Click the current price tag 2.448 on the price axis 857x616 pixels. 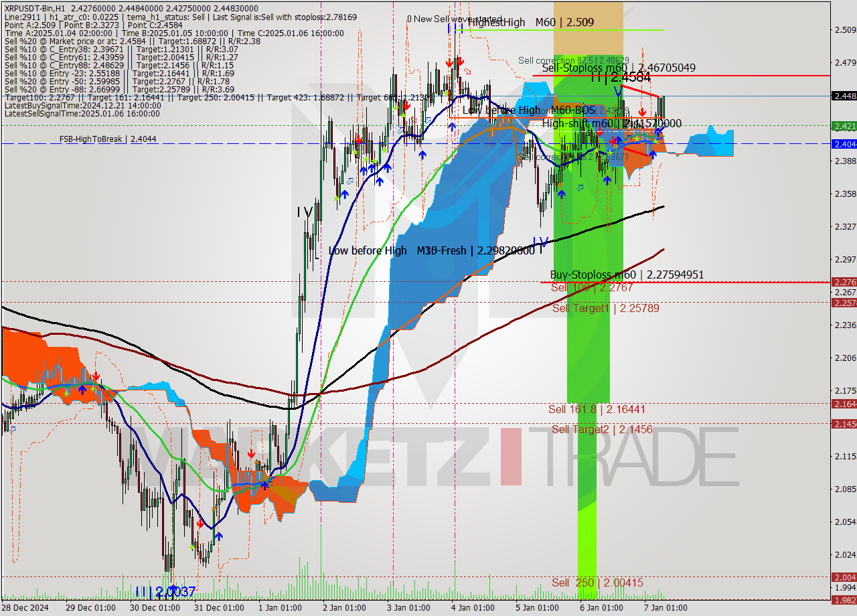coord(844,96)
